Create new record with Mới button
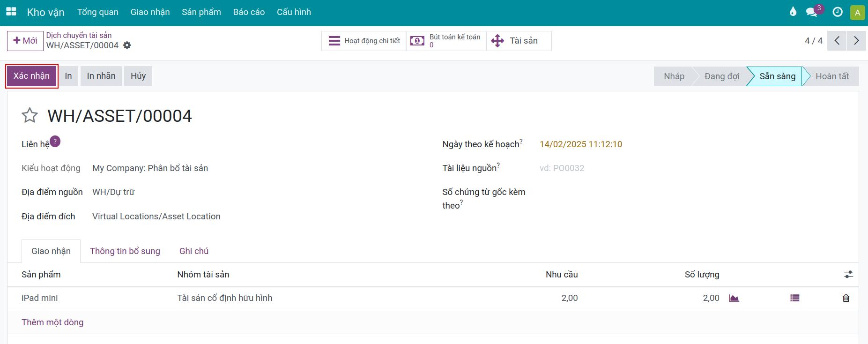 [x=25, y=41]
